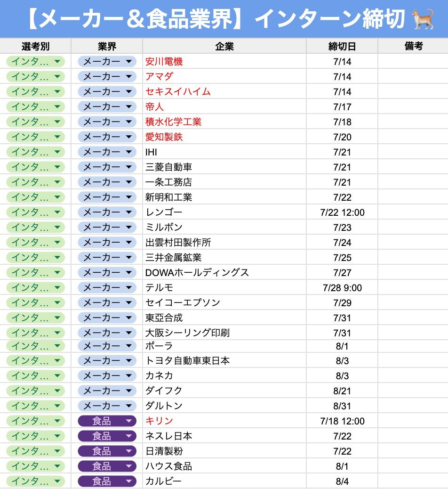The width and height of the screenshot is (448, 489).
Task: Open the メーカー dropdown for トヨタ自動車東日本
Action: click(x=107, y=360)
